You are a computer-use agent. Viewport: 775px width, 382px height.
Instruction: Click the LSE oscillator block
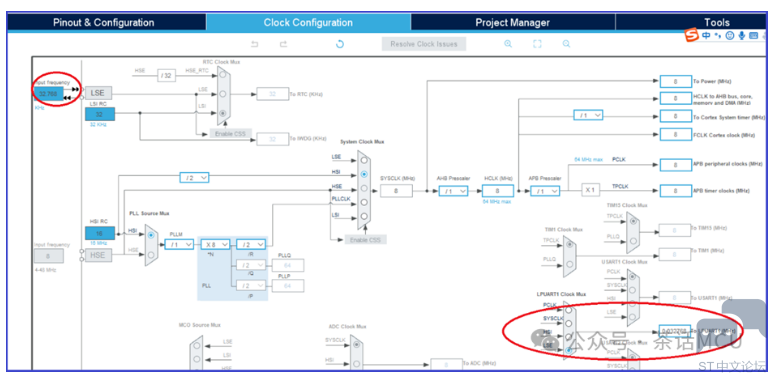tap(98, 93)
